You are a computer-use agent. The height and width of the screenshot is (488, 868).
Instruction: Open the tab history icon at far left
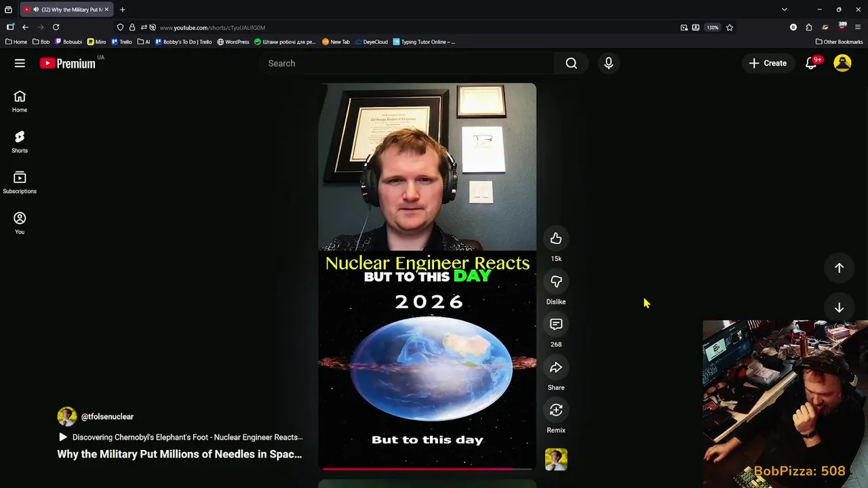(8, 9)
